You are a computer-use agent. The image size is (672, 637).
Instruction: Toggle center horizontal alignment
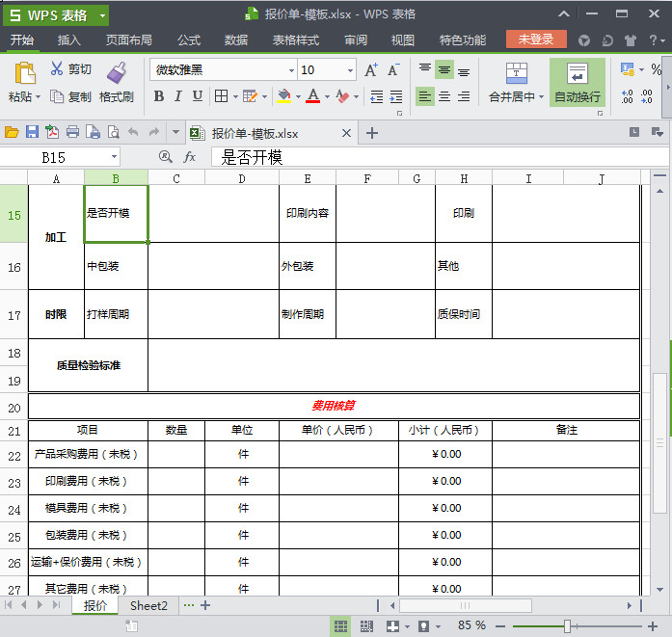(x=444, y=96)
